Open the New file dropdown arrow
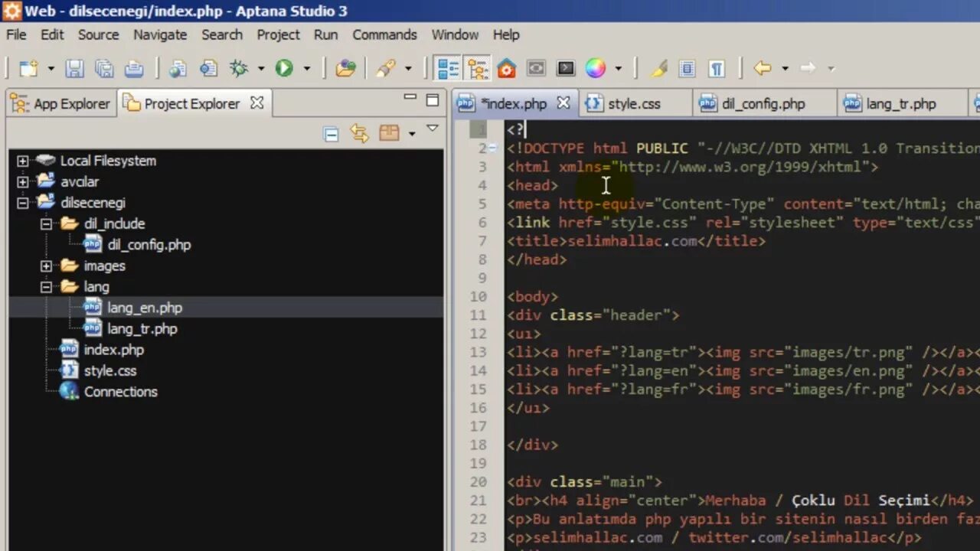This screenshot has height=551, width=980. coord(51,68)
